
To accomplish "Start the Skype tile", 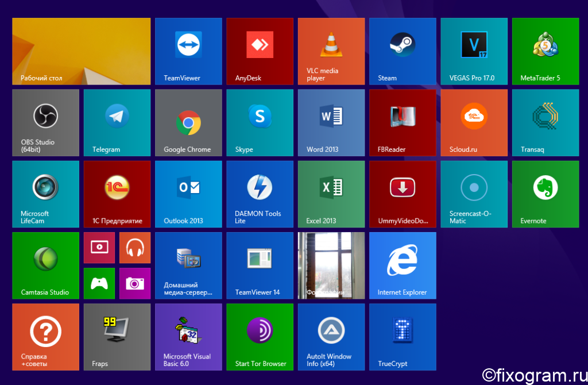I will click(x=260, y=123).
